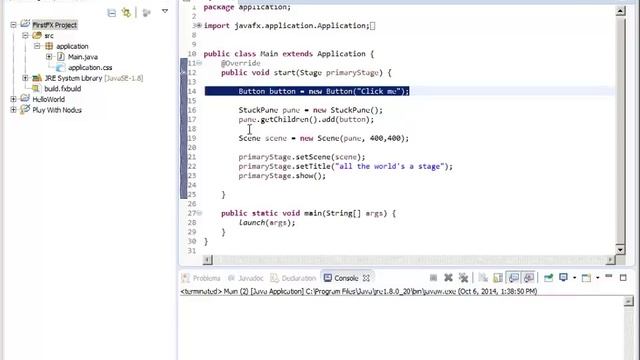Click the Display Selected Console monitor icon

click(x=563, y=278)
